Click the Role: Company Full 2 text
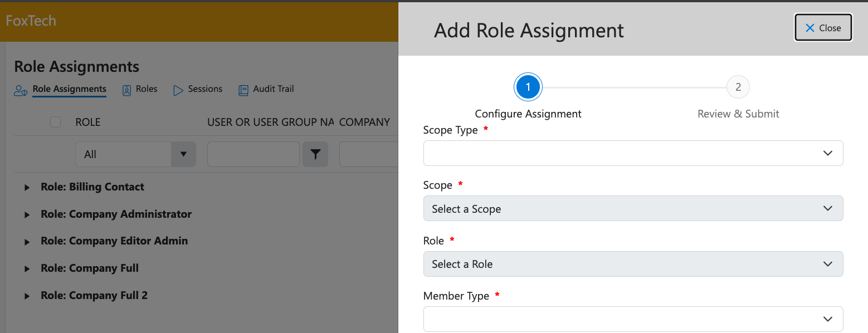 point(94,296)
